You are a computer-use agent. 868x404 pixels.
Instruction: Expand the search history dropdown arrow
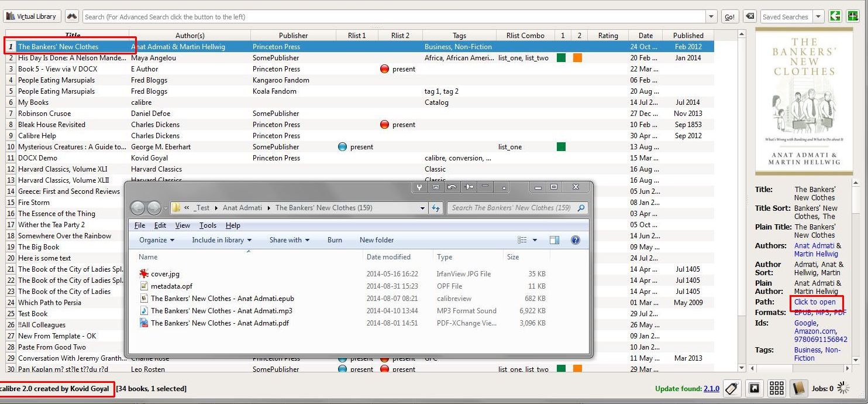click(x=711, y=16)
